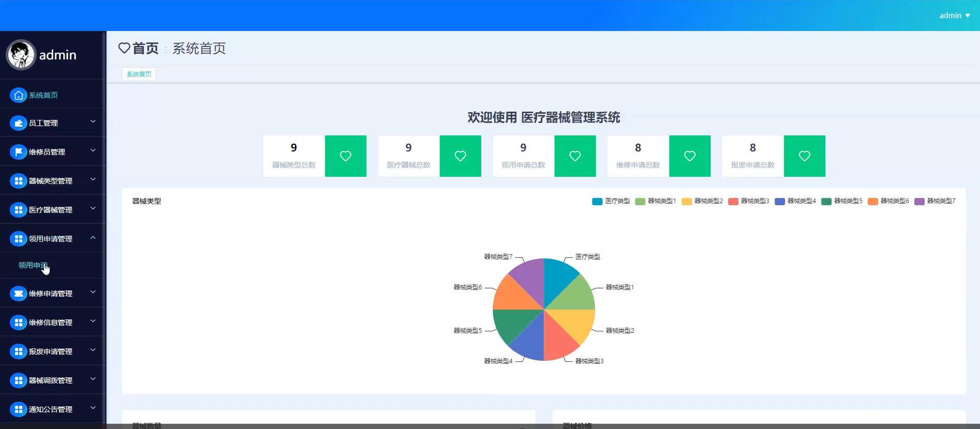Click the grid icon for 通知公告管理

tap(18, 409)
